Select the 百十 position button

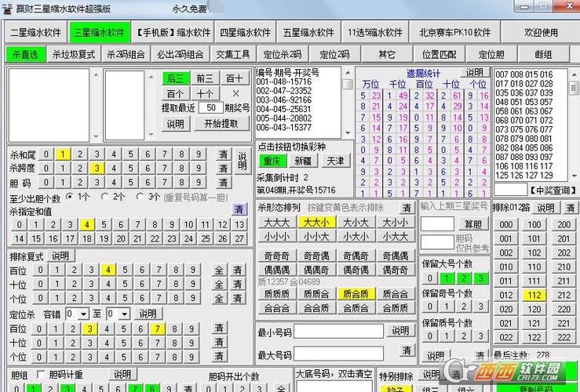pyautogui.click(x=235, y=78)
